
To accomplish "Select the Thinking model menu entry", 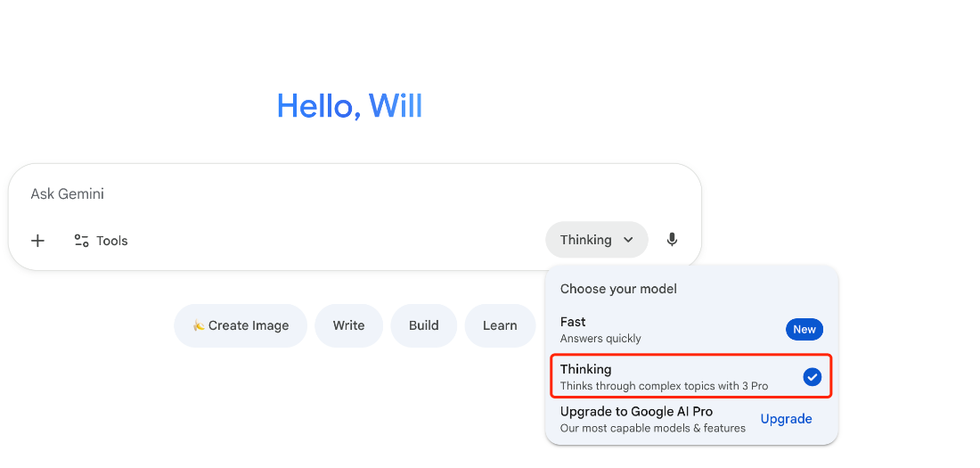I will tap(663, 376).
